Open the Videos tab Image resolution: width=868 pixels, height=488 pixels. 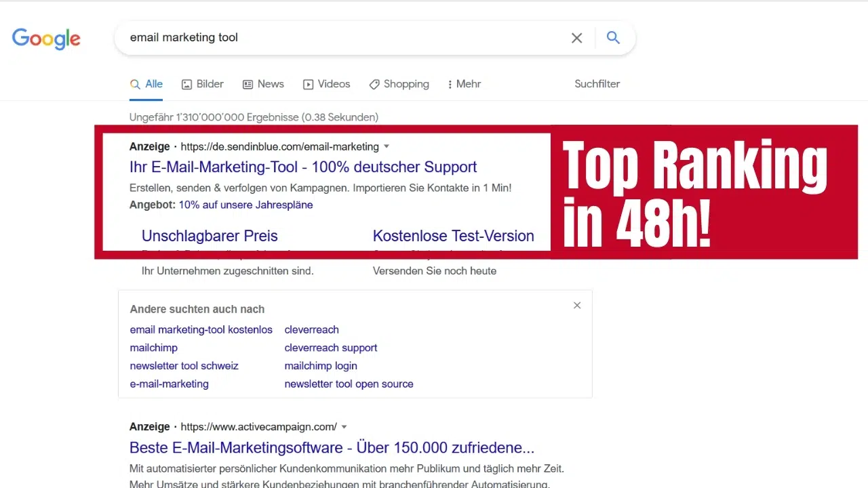coord(327,84)
